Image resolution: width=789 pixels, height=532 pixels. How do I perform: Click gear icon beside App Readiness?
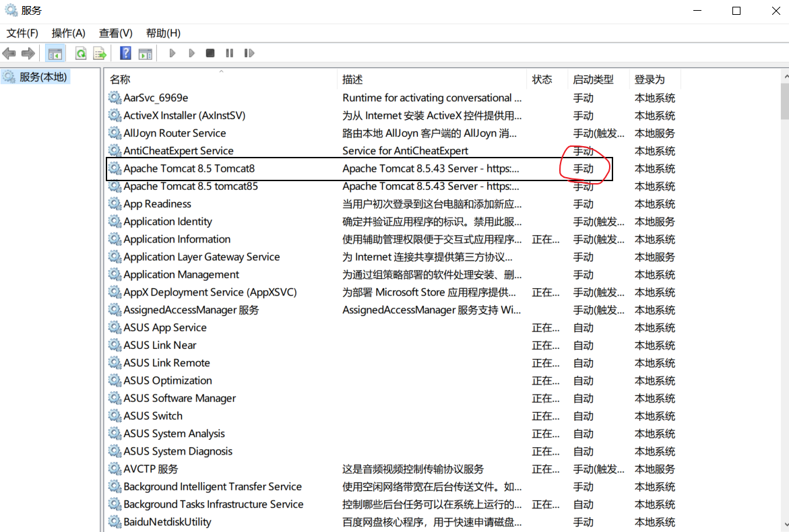(x=115, y=203)
